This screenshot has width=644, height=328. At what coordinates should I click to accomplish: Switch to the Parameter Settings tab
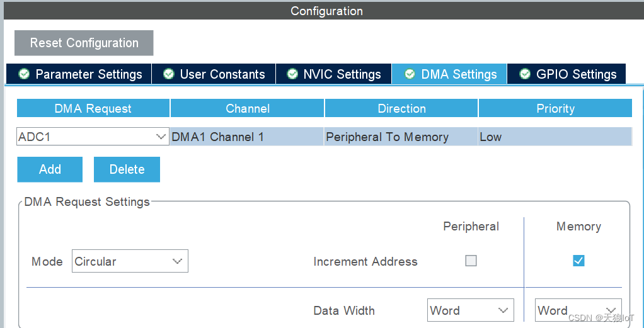(x=79, y=74)
